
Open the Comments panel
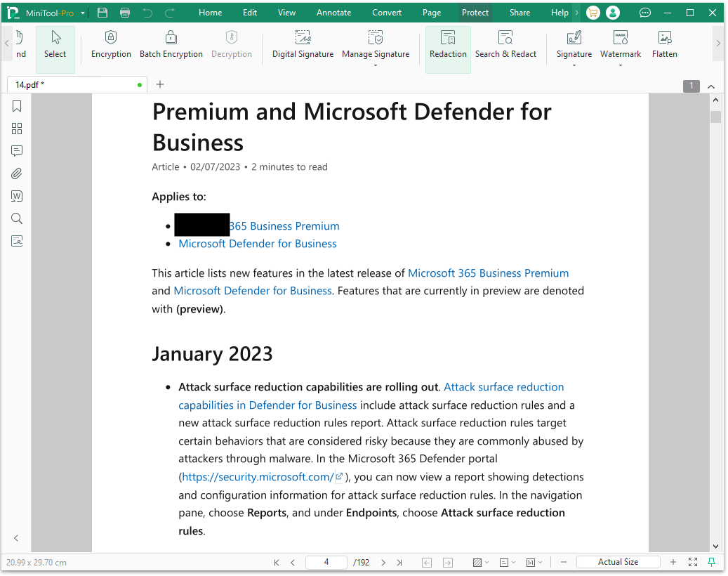pyautogui.click(x=16, y=151)
